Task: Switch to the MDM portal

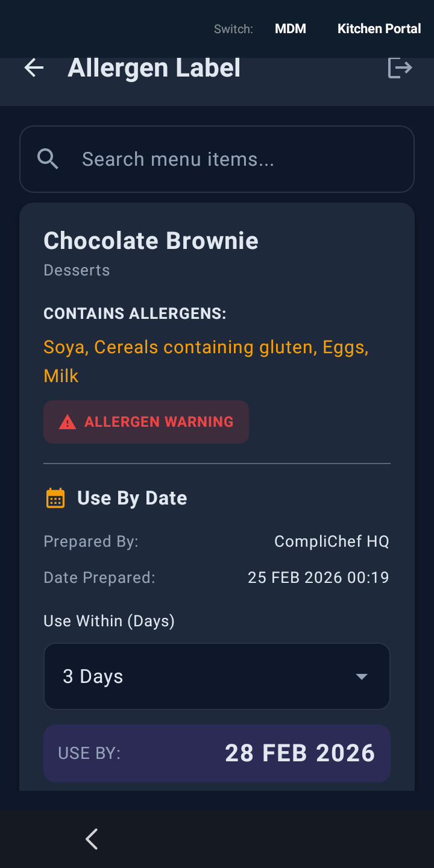Action: [291, 28]
